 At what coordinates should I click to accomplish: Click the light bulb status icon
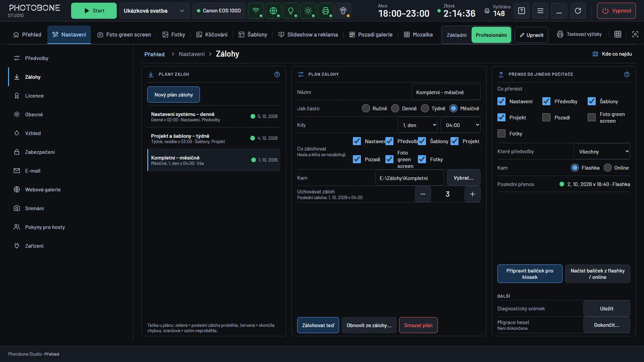click(x=291, y=11)
